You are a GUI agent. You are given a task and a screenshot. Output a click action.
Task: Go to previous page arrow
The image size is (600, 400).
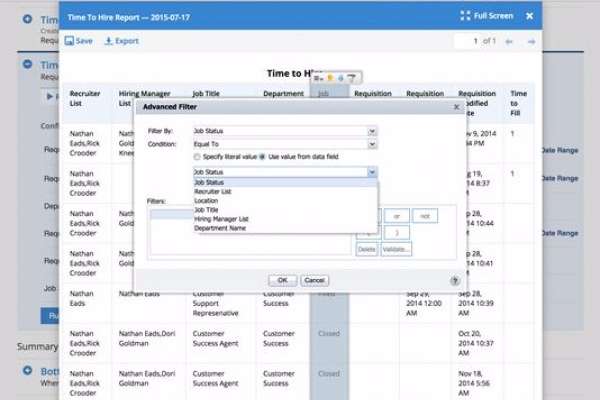(x=509, y=41)
